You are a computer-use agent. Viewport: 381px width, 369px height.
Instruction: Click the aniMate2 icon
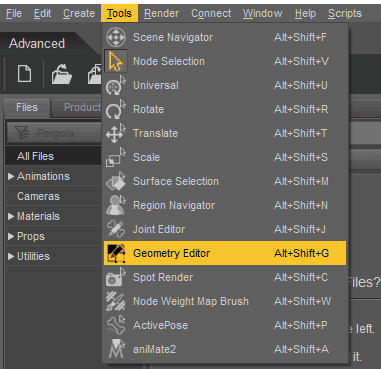click(116, 349)
